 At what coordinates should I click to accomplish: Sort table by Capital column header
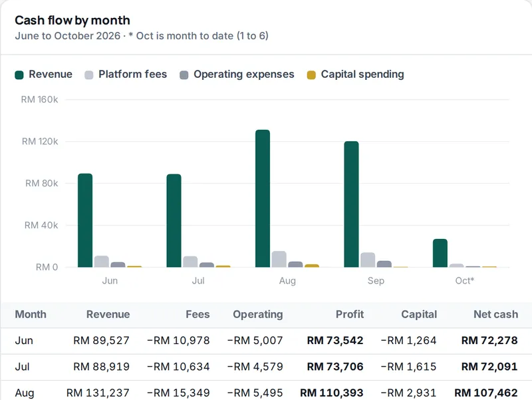coord(419,314)
